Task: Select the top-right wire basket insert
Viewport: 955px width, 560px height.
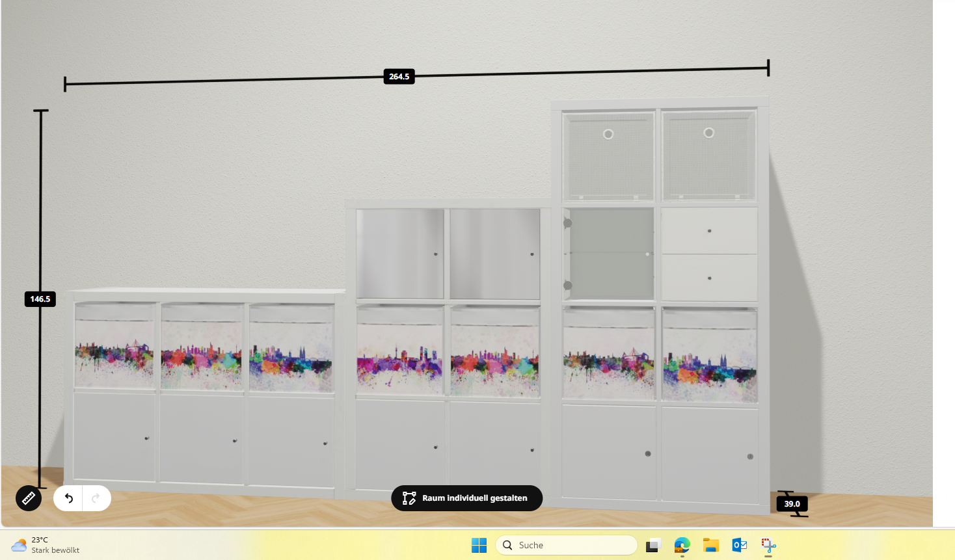Action: 709,155
